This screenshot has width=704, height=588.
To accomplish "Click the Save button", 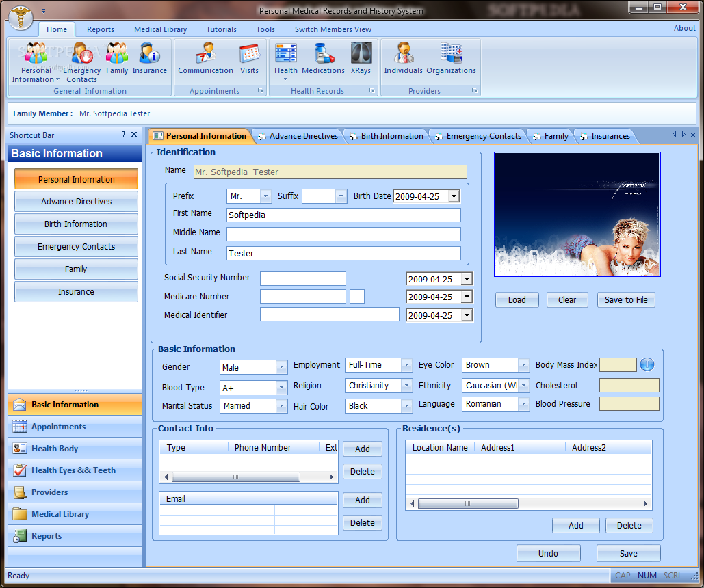I will click(628, 553).
